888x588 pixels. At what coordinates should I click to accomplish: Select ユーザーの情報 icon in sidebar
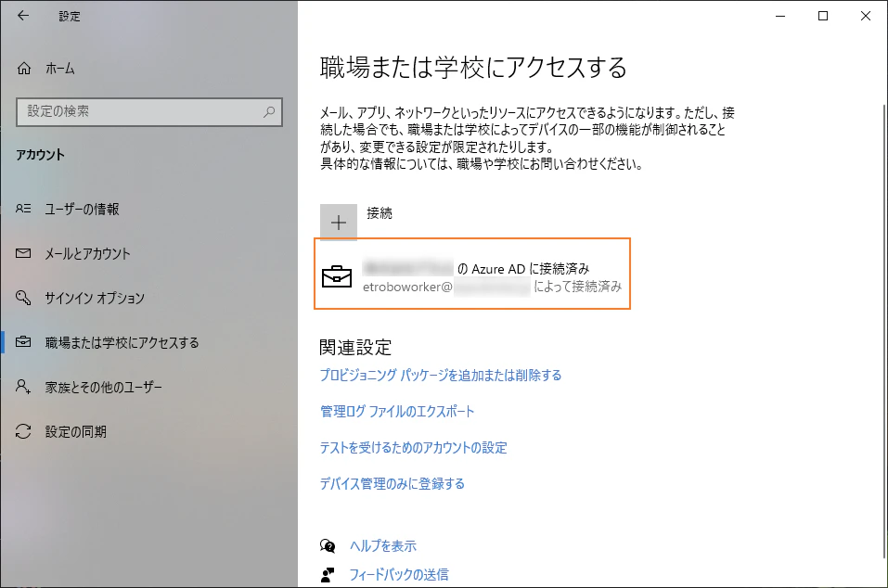pos(23,209)
